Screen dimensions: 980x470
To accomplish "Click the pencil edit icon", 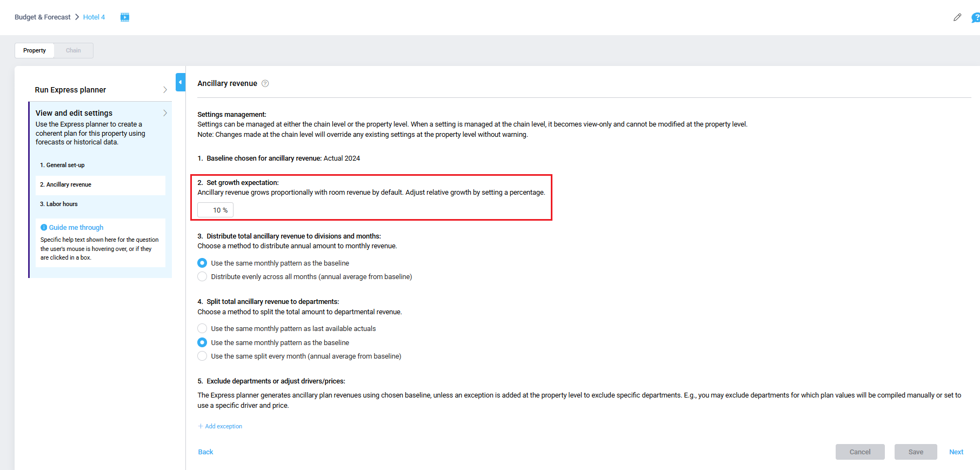I will [957, 17].
